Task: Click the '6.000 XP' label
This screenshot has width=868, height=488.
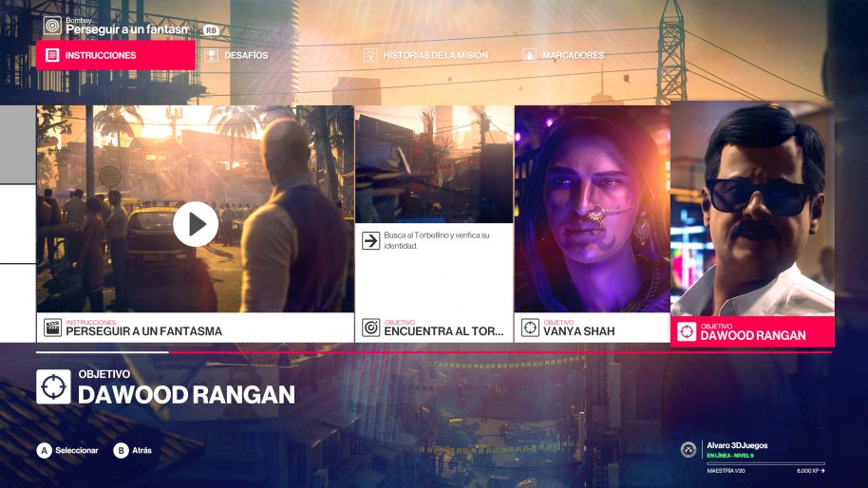Action: (810, 471)
